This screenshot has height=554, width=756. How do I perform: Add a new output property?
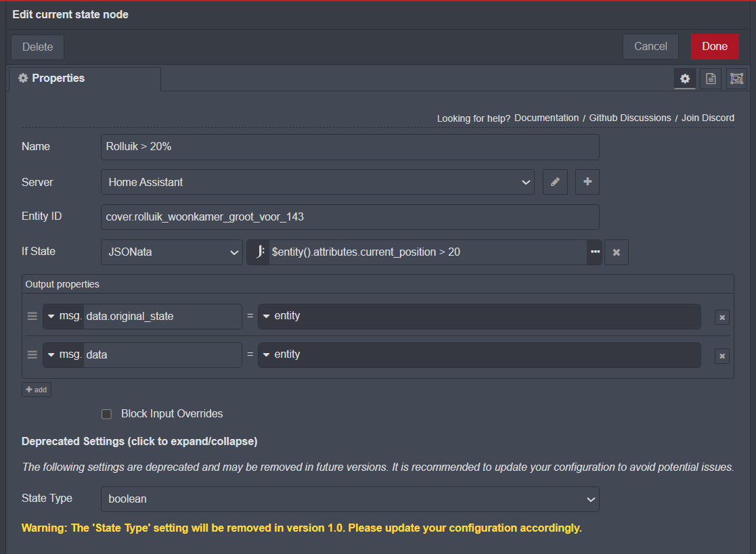coord(37,390)
